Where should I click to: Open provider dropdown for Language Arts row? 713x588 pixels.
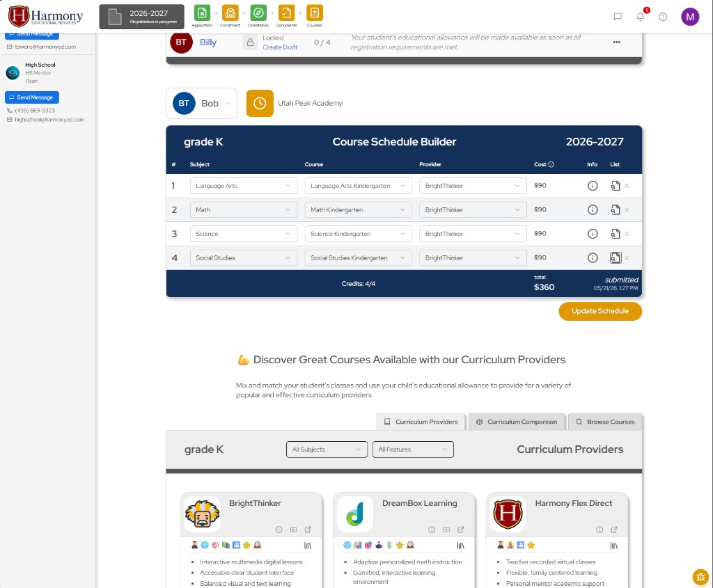click(x=473, y=186)
